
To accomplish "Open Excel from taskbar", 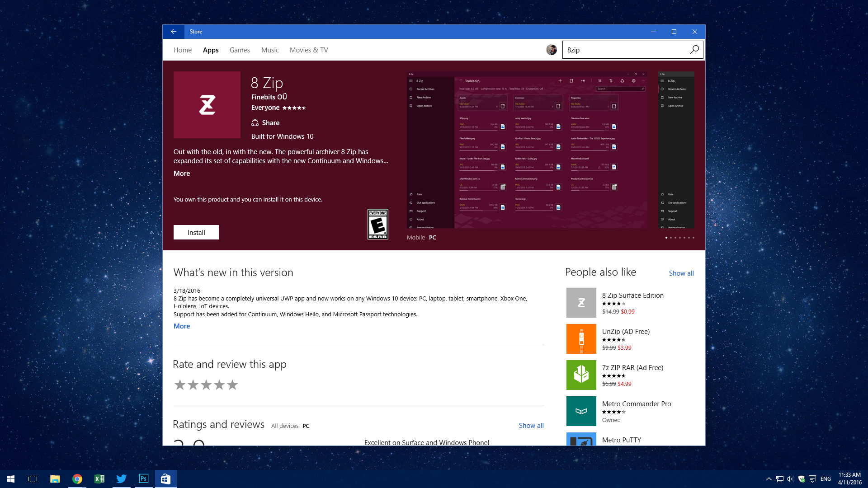I will [99, 479].
